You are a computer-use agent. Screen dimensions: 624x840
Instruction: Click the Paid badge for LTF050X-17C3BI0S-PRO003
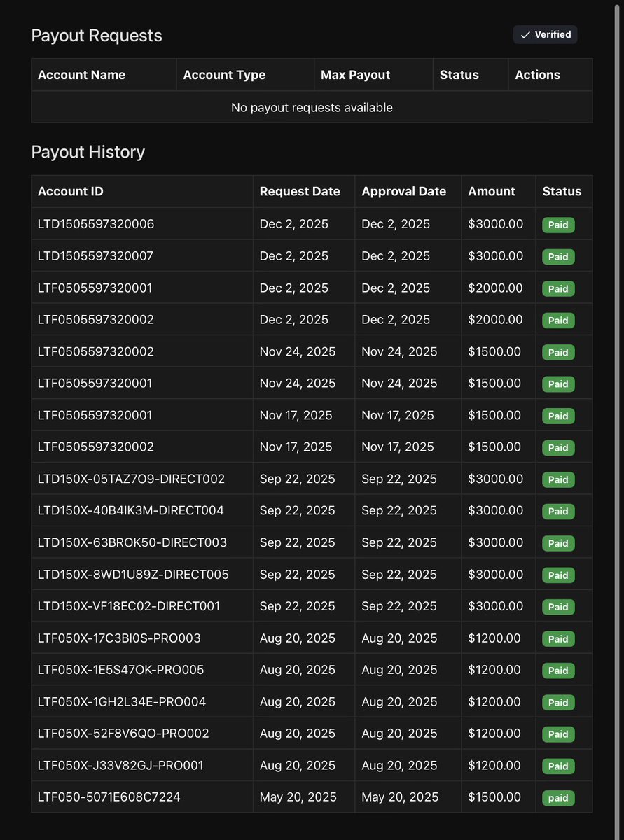558,638
